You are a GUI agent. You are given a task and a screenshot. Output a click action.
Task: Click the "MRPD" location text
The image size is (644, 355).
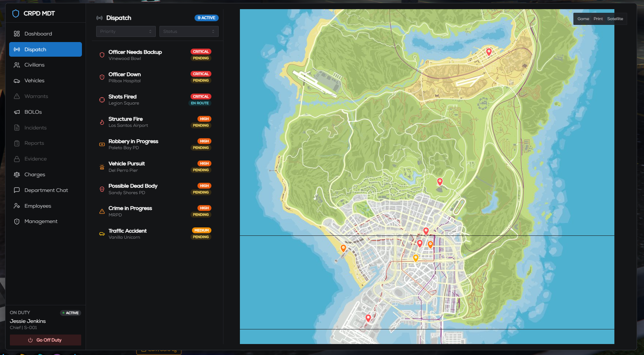pos(115,215)
